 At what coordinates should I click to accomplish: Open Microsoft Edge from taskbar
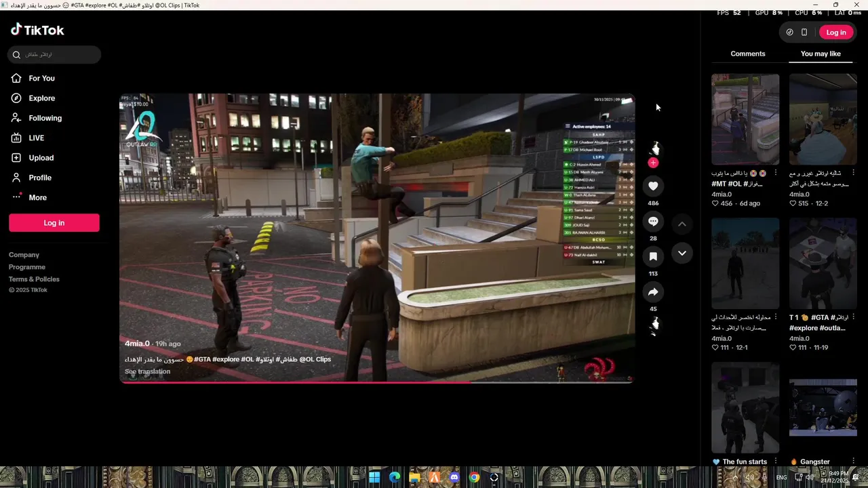click(395, 477)
